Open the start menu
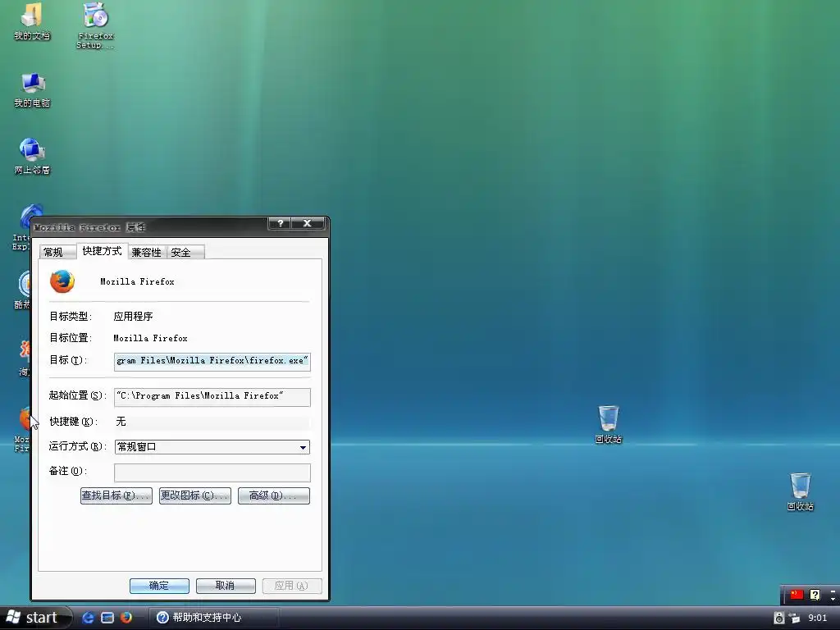 [x=35, y=618]
